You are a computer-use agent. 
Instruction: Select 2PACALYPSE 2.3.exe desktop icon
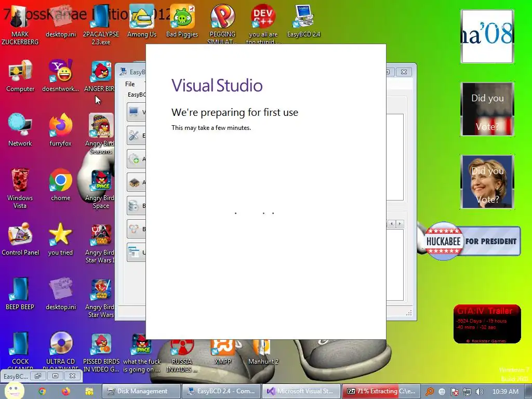(101, 24)
